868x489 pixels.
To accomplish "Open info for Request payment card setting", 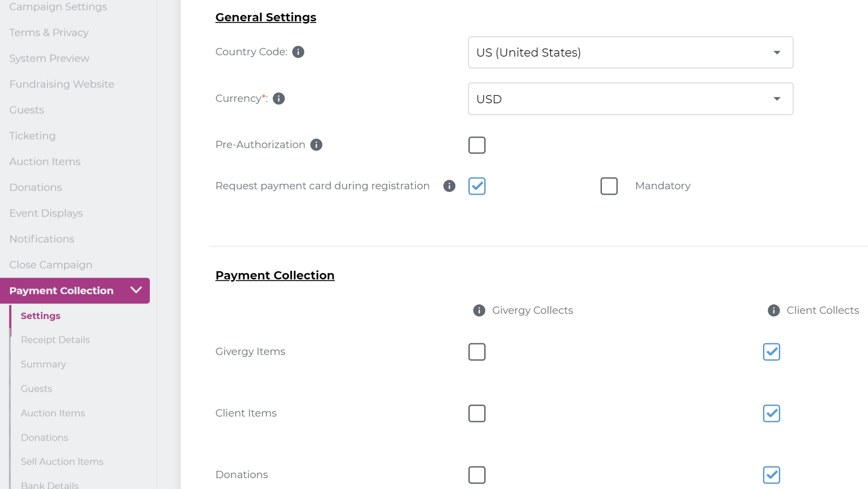I will pyautogui.click(x=449, y=186).
